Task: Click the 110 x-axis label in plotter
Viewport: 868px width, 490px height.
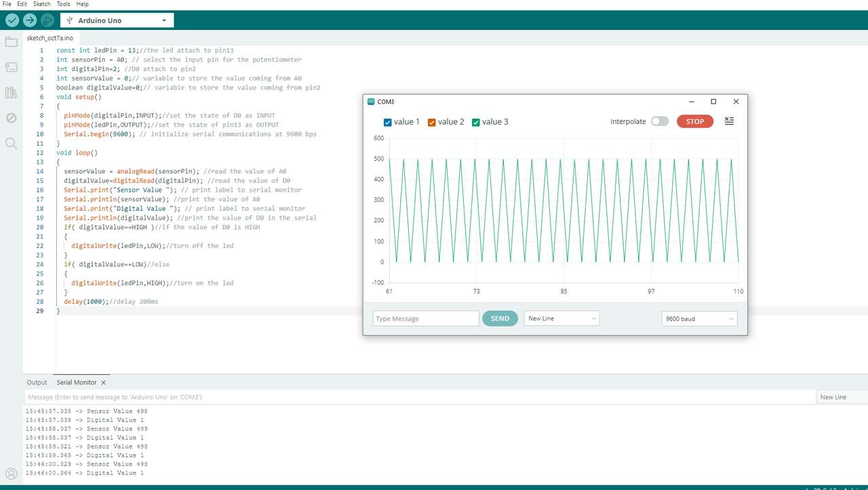Action: tap(738, 291)
